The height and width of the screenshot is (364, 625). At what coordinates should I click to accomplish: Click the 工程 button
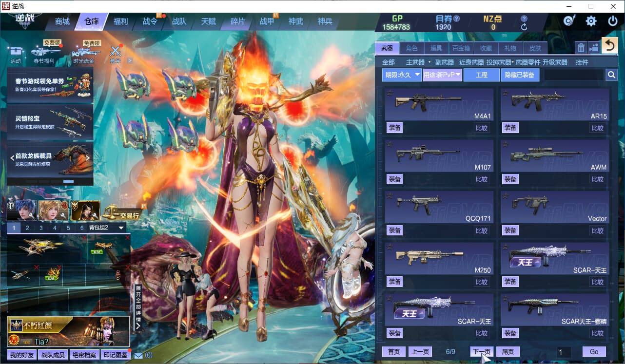482,75
